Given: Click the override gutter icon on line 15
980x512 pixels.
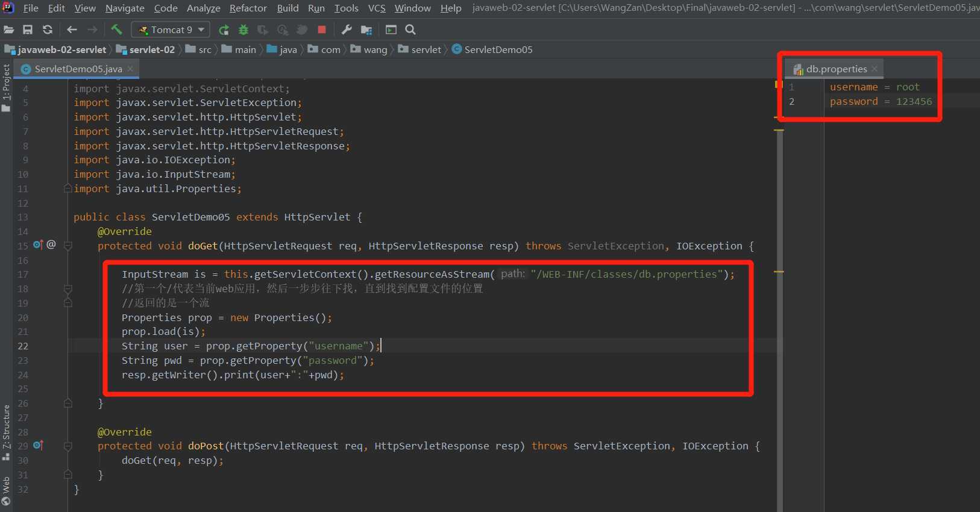Looking at the screenshot, I should pos(38,245).
